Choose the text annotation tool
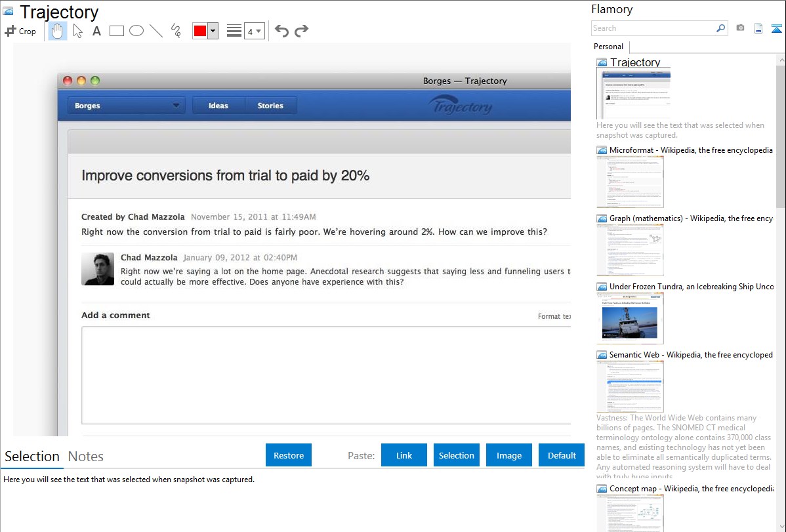This screenshot has width=786, height=532. pyautogui.click(x=96, y=31)
